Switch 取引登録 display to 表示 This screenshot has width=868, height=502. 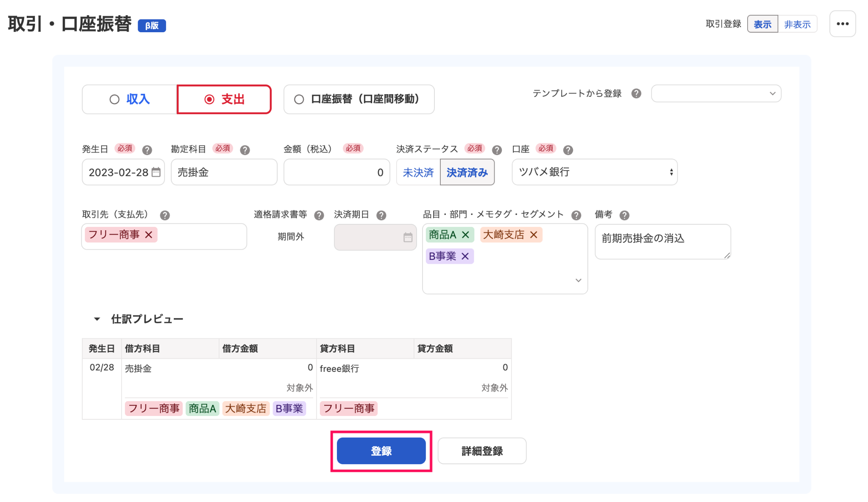tap(762, 24)
